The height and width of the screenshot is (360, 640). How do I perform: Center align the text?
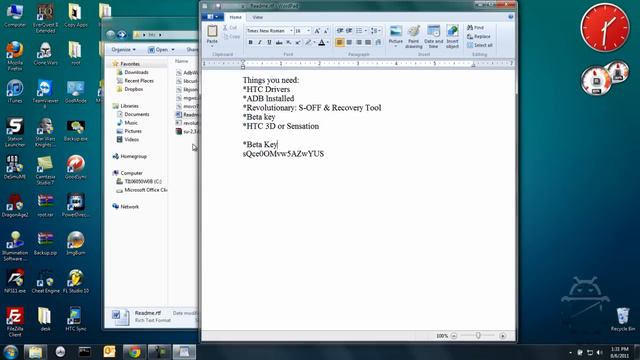pos(349,42)
